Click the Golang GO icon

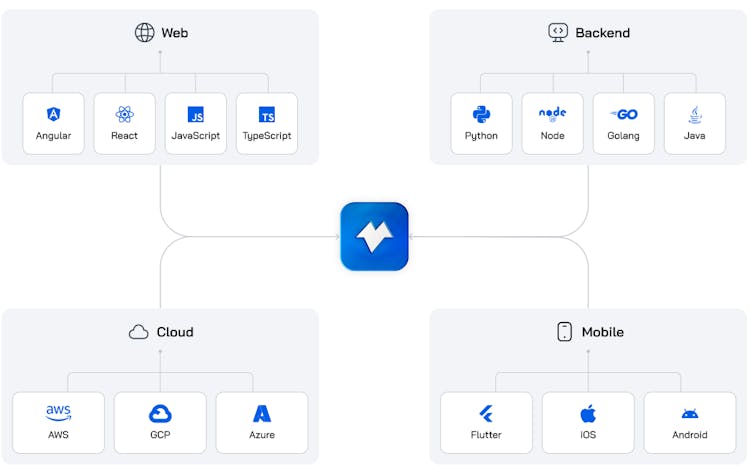pos(624,114)
